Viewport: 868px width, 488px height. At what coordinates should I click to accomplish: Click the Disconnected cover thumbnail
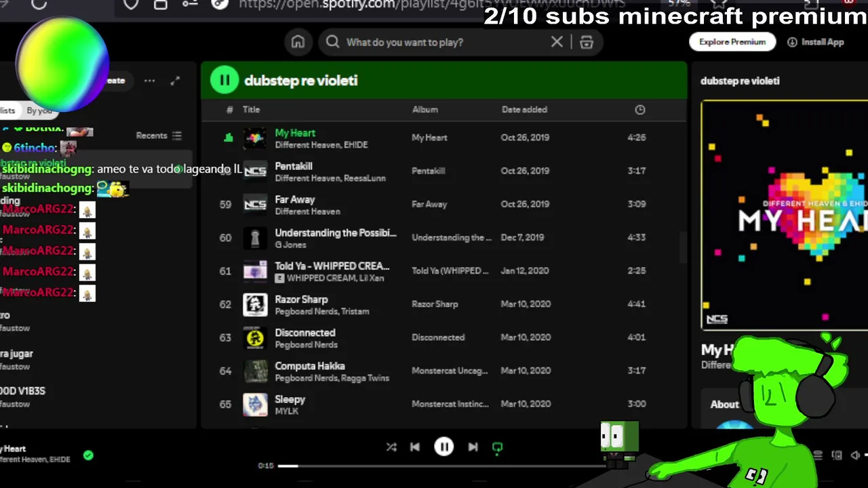pos(255,338)
